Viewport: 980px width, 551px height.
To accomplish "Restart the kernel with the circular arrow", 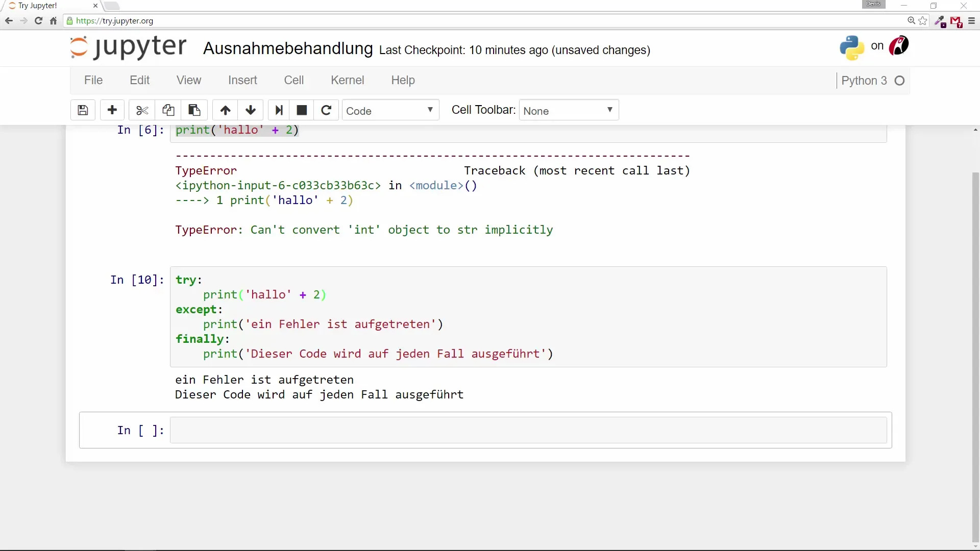I will 326,110.
